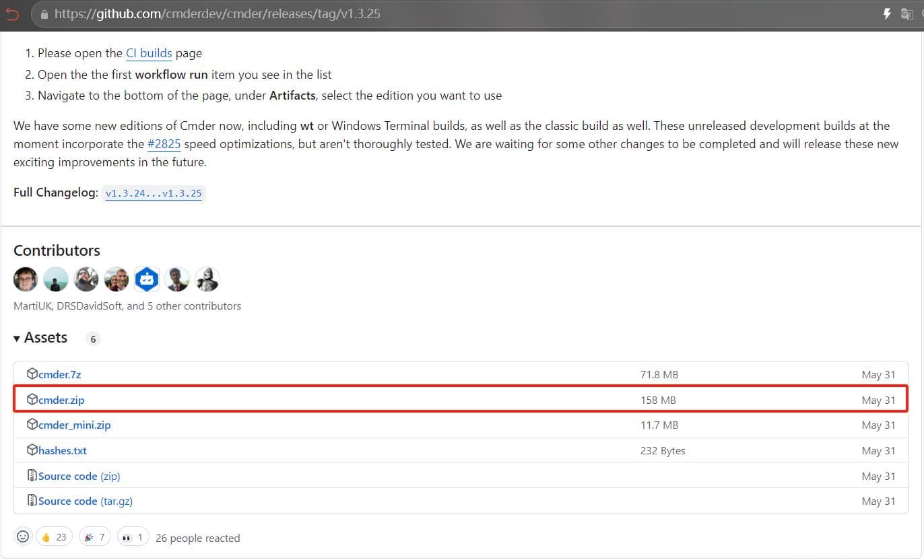Click the third contributor avatar
924x560 pixels.
(x=86, y=279)
